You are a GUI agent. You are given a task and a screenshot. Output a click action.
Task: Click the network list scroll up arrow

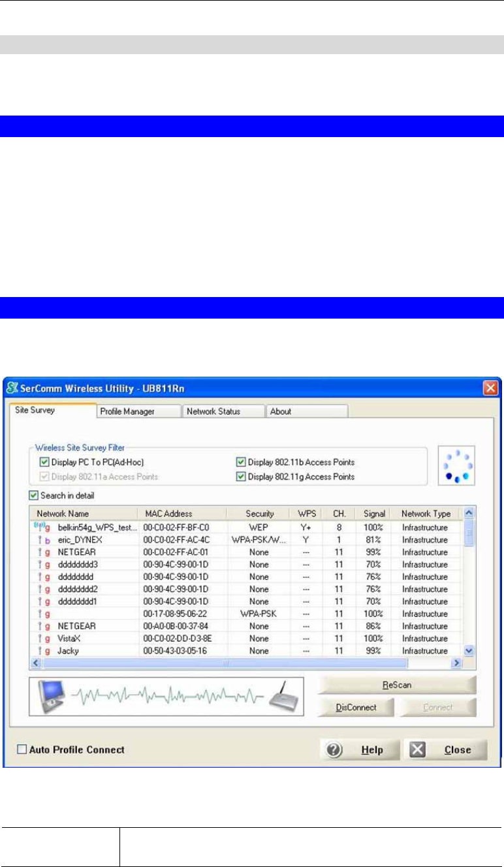pyautogui.click(x=469, y=514)
